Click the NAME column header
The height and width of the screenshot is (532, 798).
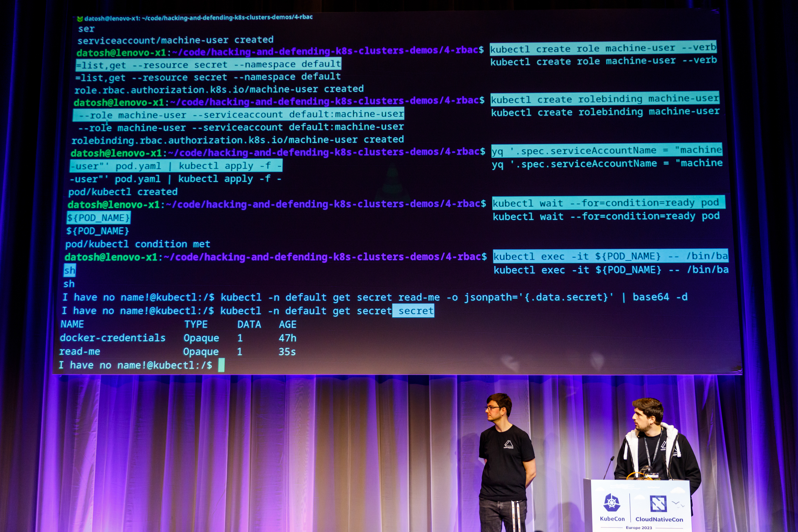72,324
